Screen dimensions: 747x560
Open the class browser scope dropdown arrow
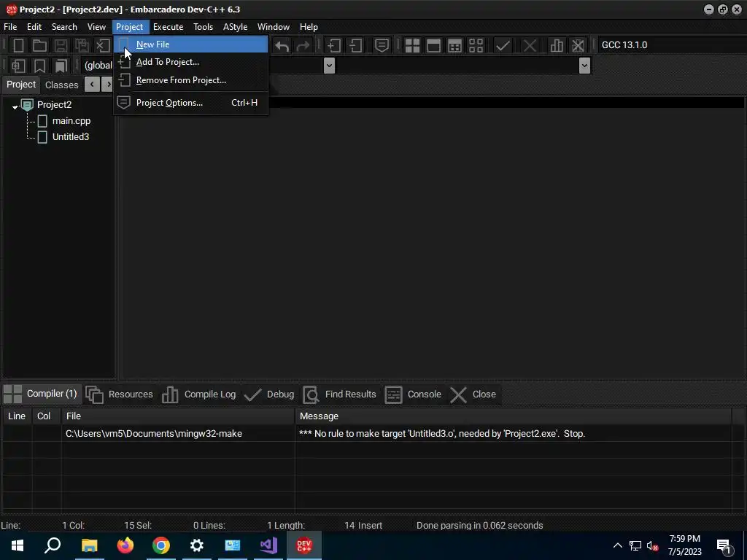coord(329,65)
